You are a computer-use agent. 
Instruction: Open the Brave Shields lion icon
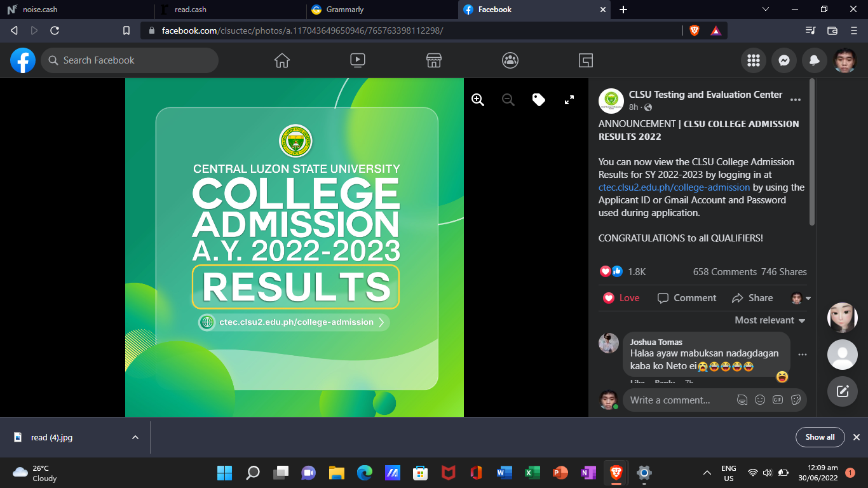point(695,30)
